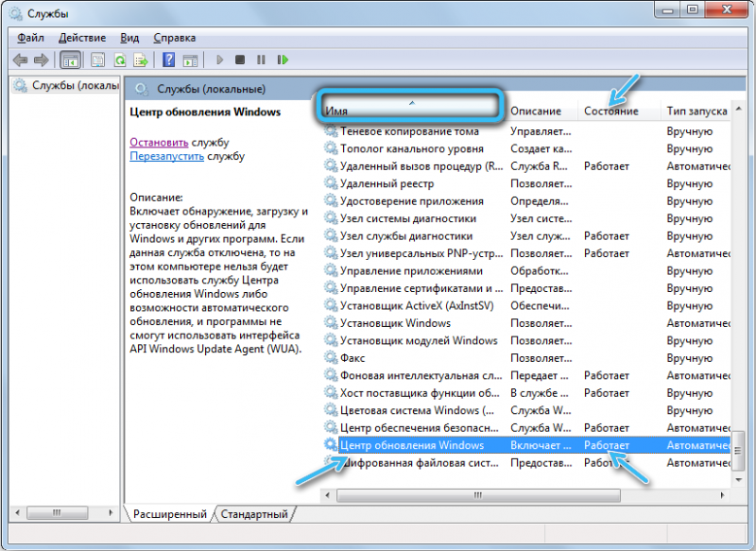
Task: Click the Pause service icon
Action: tap(261, 60)
